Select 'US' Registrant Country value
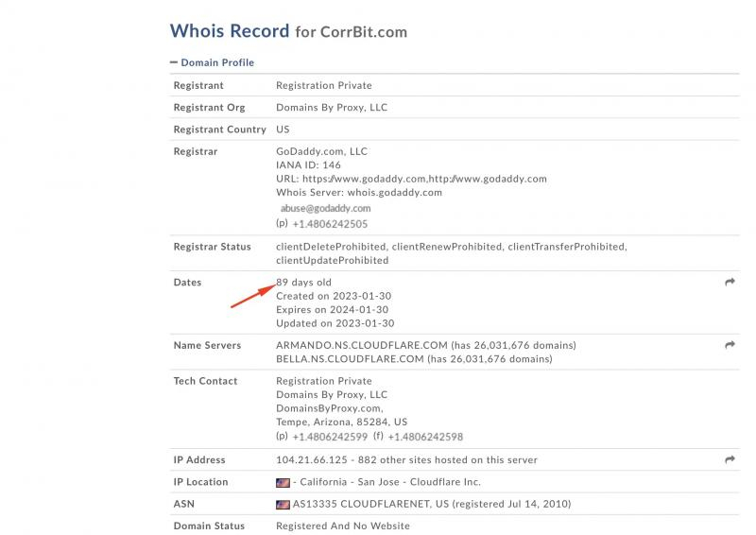 coord(283,129)
